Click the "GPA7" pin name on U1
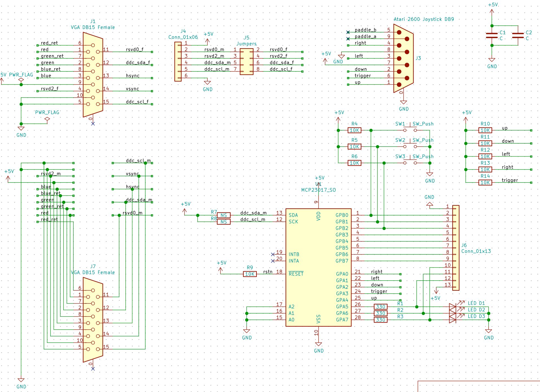The width and height of the screenshot is (540, 392). click(342, 320)
